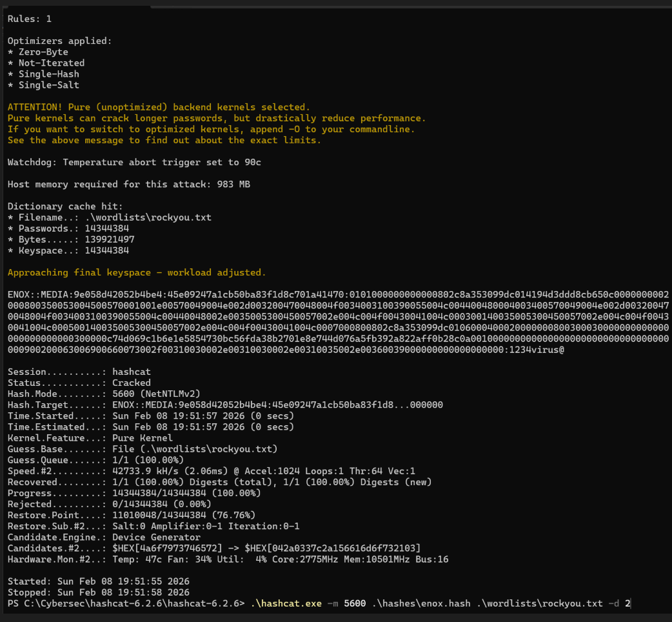
Task: Click the 'Stopped: Sun Feb 08 19:51:58' line
Action: [x=99, y=592]
